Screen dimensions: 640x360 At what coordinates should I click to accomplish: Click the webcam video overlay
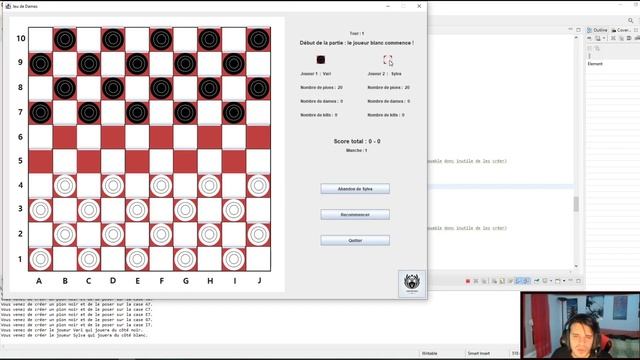pos(580,325)
